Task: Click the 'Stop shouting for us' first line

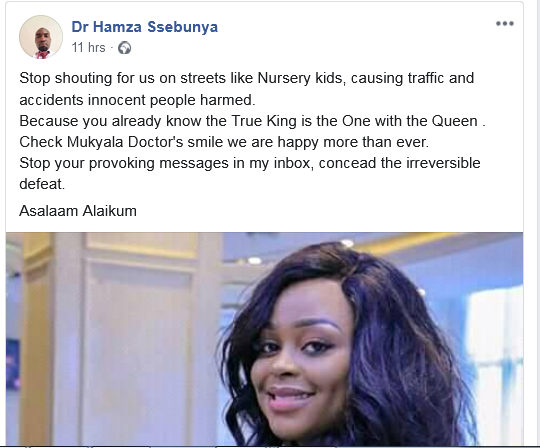Action: pos(247,78)
